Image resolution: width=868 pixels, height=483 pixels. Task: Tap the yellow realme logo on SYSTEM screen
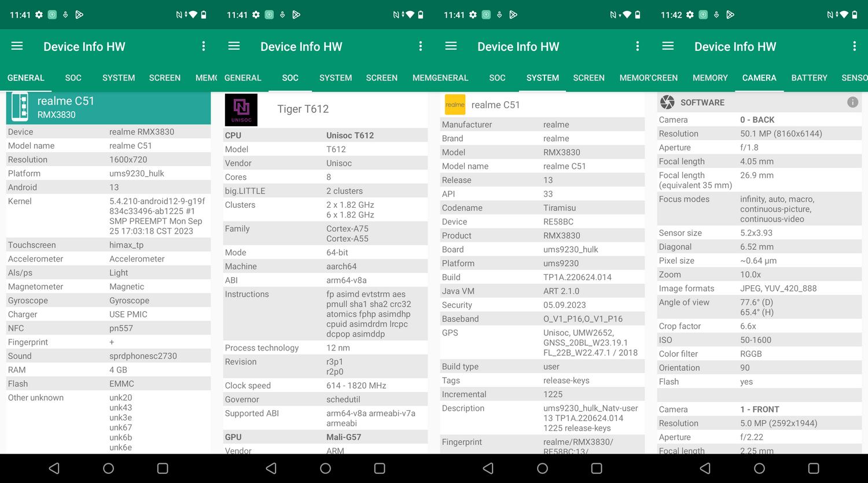[455, 105]
